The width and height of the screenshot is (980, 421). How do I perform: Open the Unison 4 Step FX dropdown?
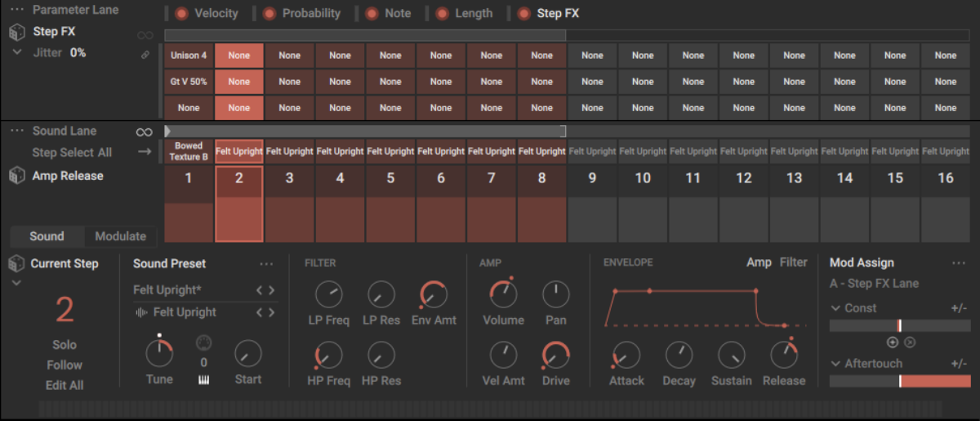[x=189, y=56]
